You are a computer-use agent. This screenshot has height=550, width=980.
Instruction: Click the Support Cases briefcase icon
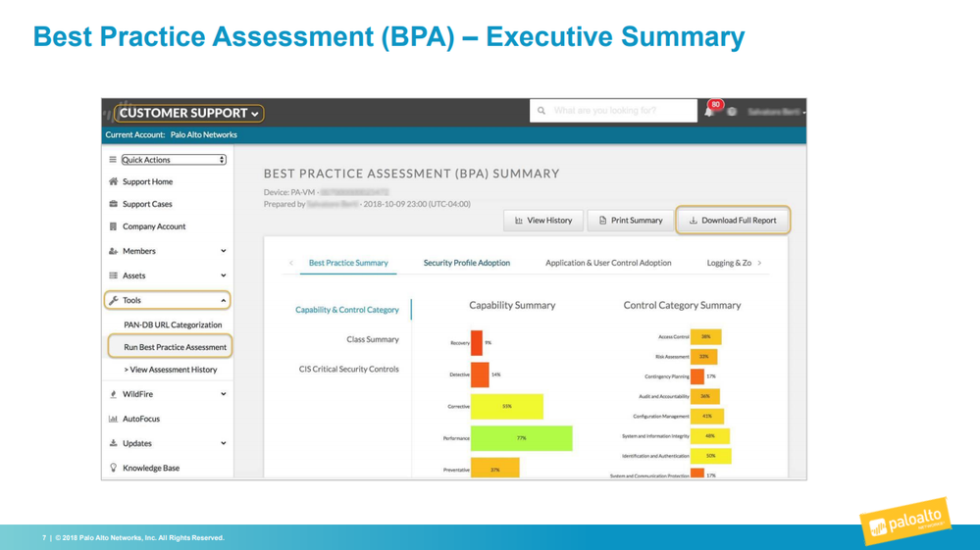click(x=113, y=204)
